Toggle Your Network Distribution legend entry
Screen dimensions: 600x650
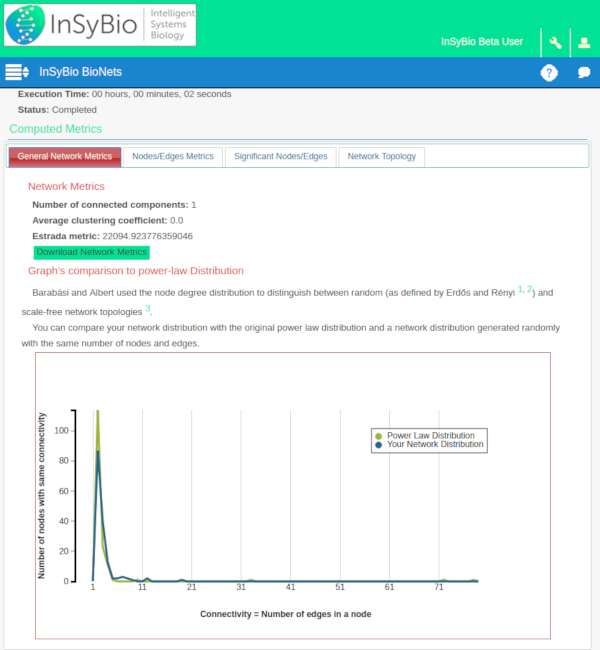(x=435, y=445)
